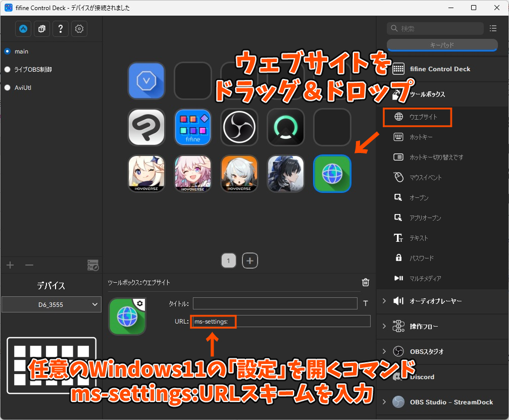Screen dimensions: 509x420
Task: Click the URL field containing ms-settings:
Action: point(280,321)
